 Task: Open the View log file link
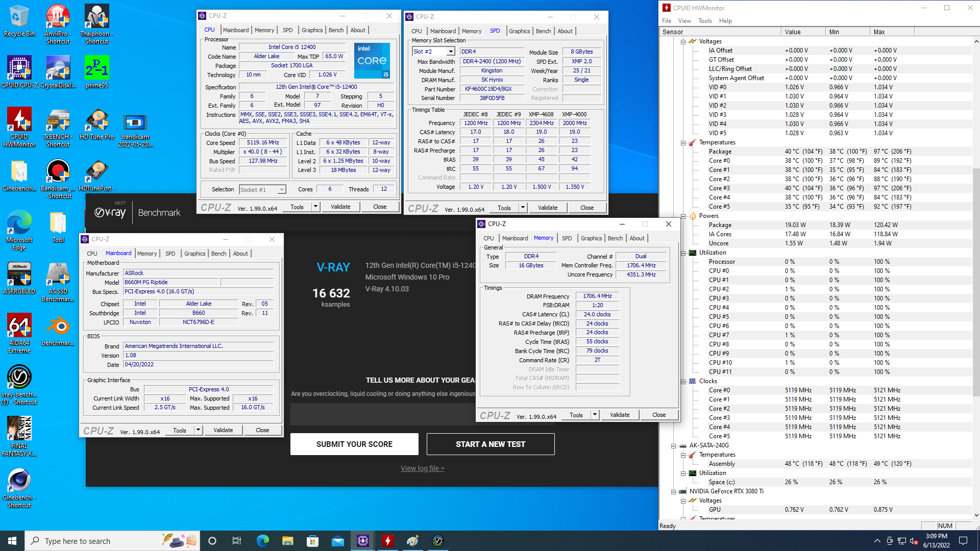(x=422, y=468)
